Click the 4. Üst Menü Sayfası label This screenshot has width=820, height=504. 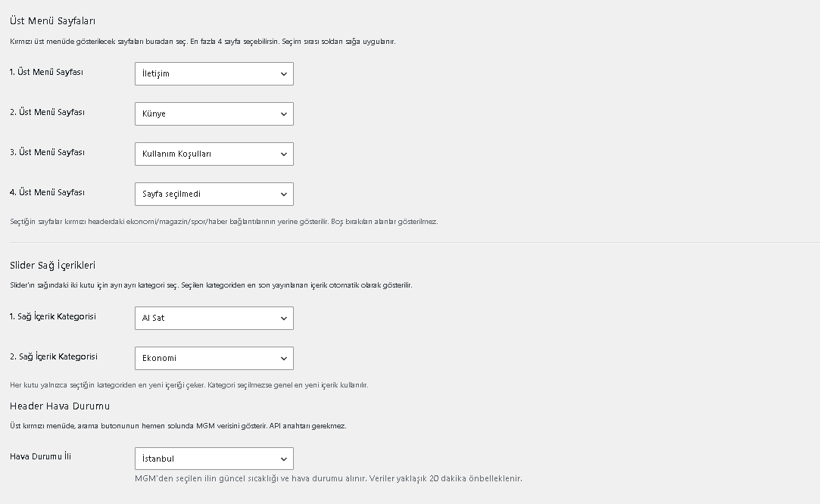[47, 192]
